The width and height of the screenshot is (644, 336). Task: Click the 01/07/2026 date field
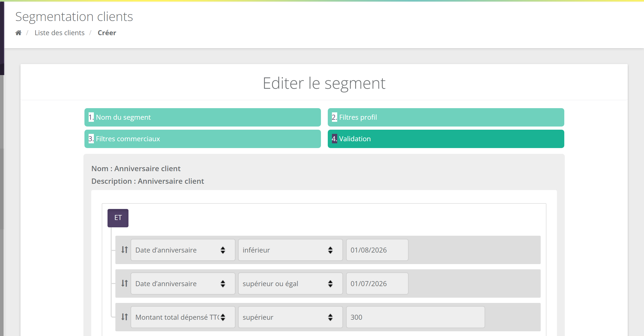[x=377, y=283]
